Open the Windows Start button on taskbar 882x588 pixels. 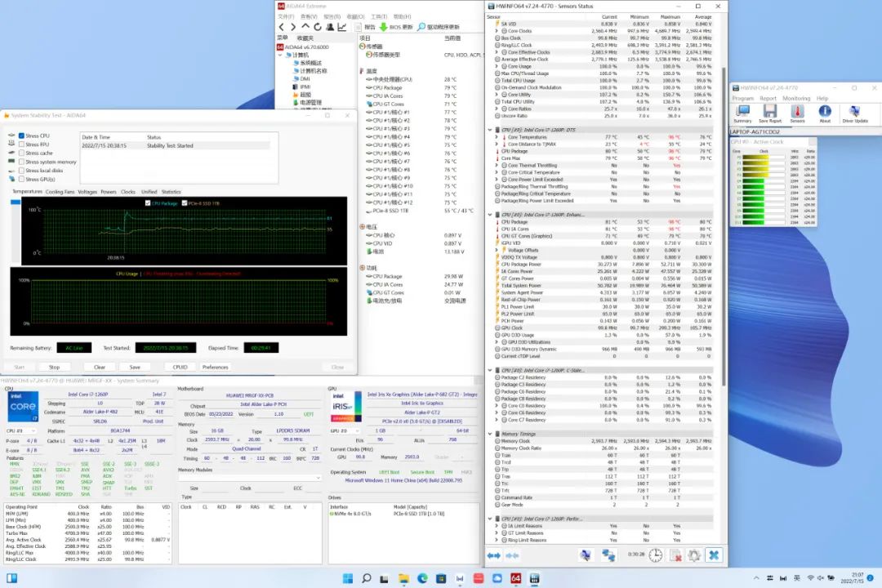tap(347, 578)
